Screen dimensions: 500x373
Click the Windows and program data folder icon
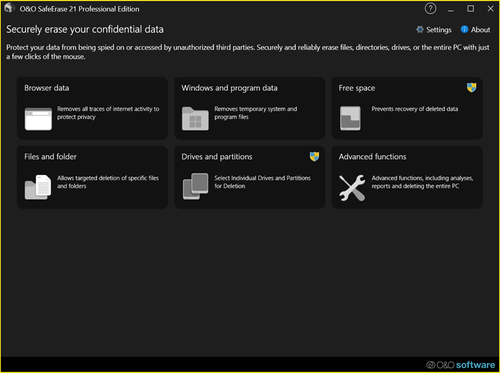(195, 119)
